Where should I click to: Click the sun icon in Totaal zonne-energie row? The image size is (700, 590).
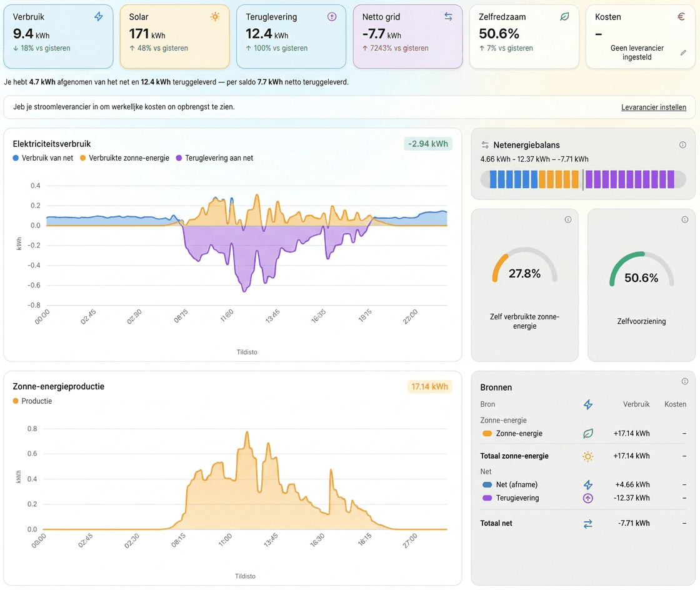588,456
